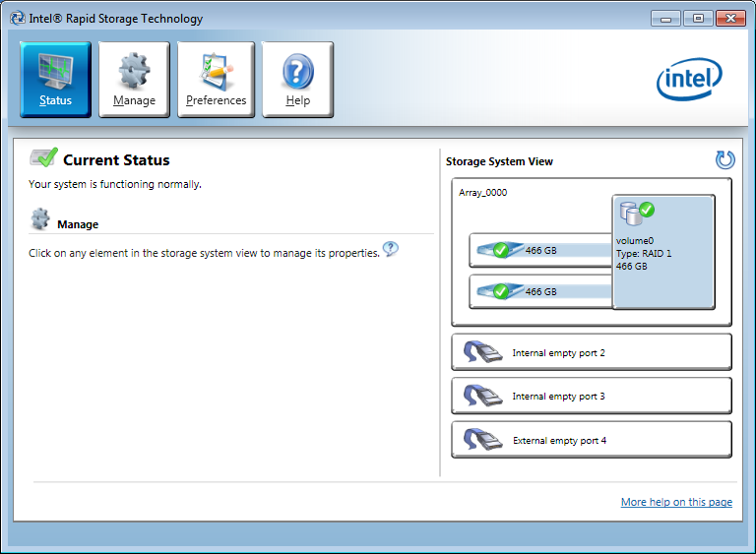The height and width of the screenshot is (554, 756).
Task: Select the first 466 GB disk
Action: (540, 250)
